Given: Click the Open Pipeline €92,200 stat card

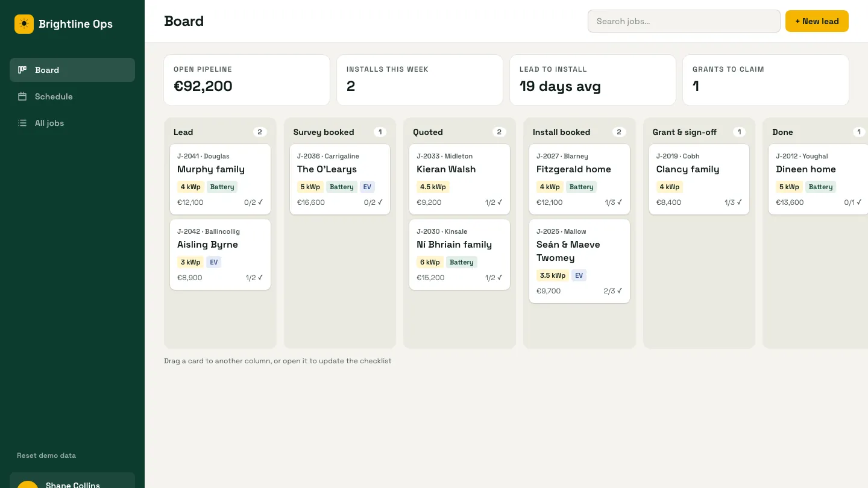Looking at the screenshot, I should click(247, 80).
